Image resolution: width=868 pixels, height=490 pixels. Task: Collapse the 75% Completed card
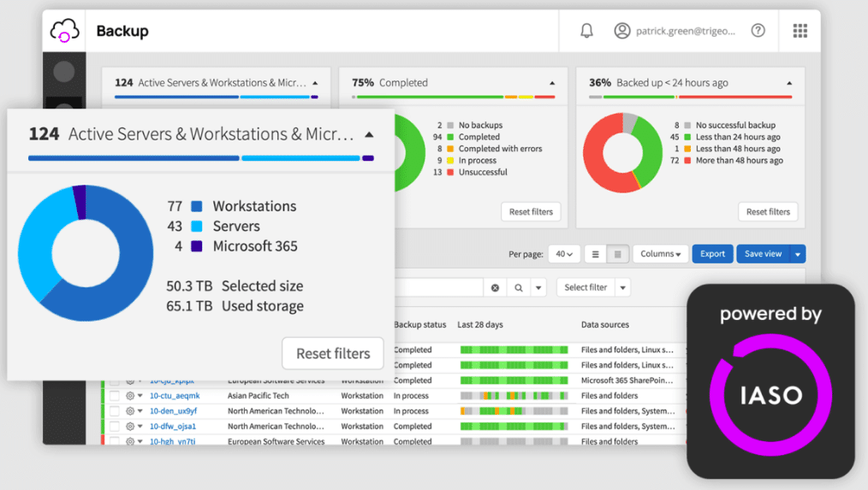tap(552, 83)
